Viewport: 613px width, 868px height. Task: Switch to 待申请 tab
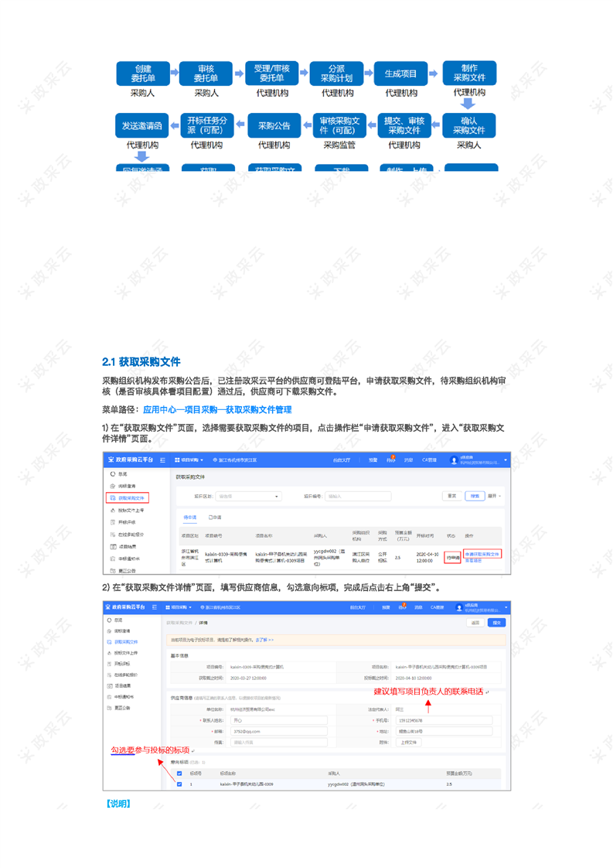189,518
